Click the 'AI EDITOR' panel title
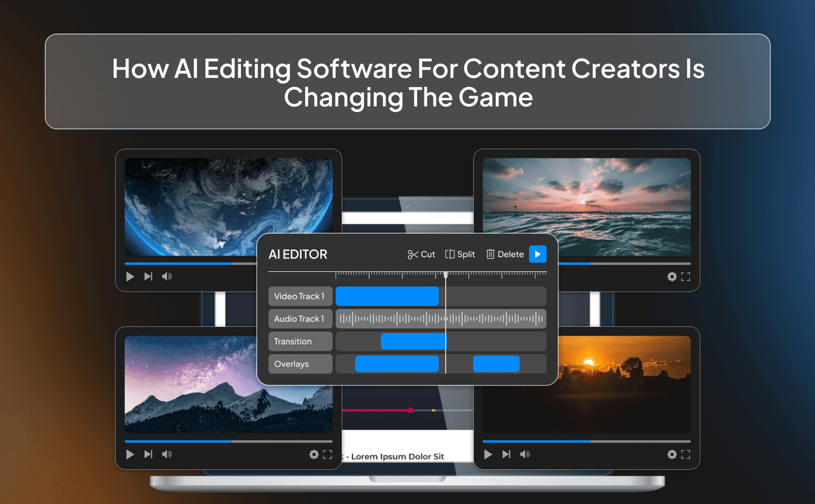Viewport: 815px width, 504px height. click(298, 255)
